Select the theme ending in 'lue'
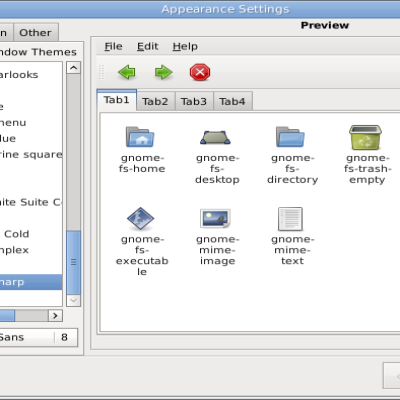Screen dimensions: 400x400 point(31,139)
